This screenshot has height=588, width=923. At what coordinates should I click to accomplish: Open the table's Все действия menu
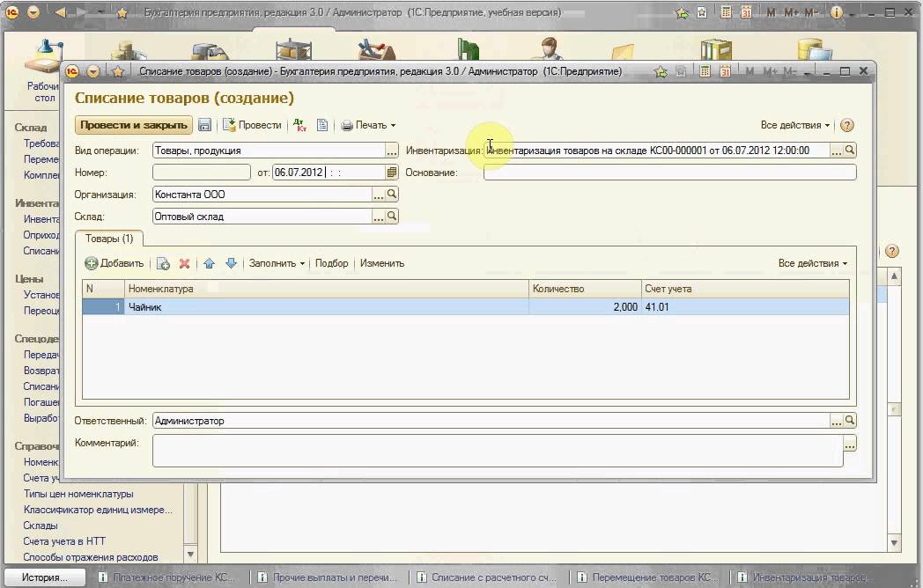pos(812,263)
